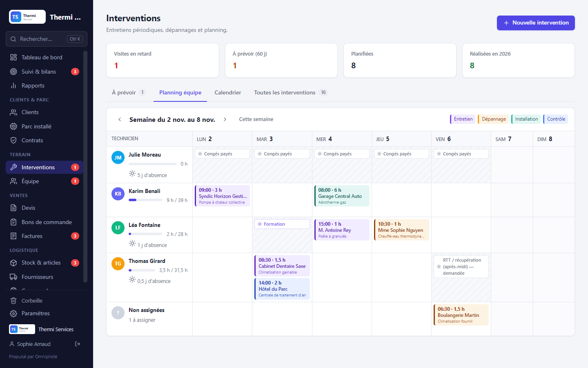Click in the Rechercher search field
588x368 pixels.
pyautogui.click(x=47, y=39)
